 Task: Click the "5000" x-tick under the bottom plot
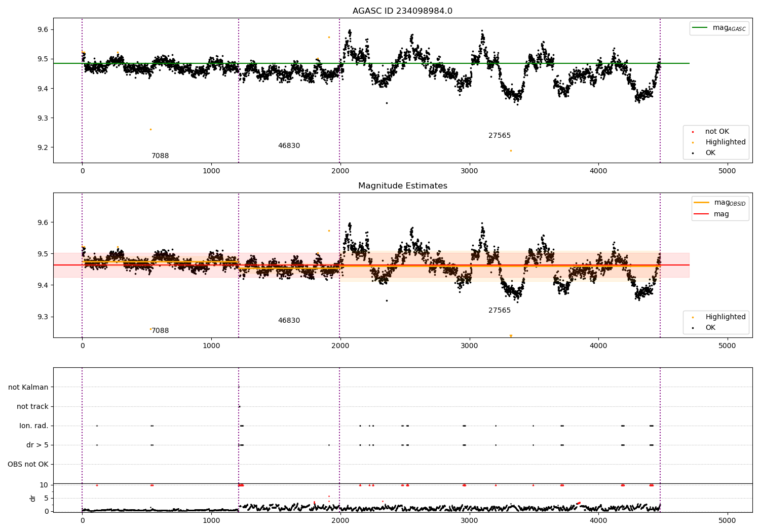point(728,520)
